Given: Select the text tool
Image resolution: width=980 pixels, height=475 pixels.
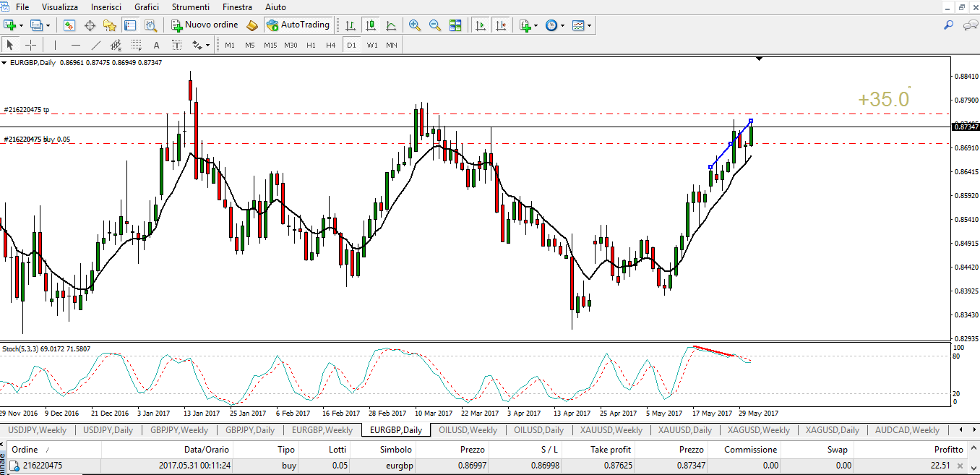Looking at the screenshot, I should 156,45.
